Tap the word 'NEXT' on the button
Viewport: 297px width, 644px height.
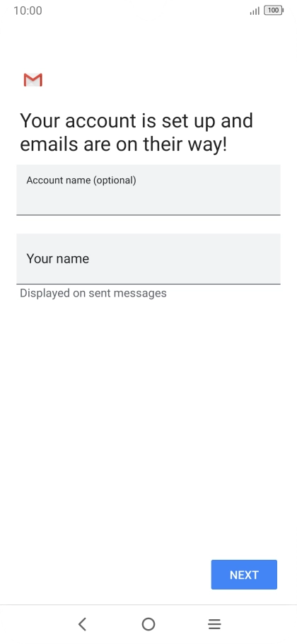pos(244,575)
